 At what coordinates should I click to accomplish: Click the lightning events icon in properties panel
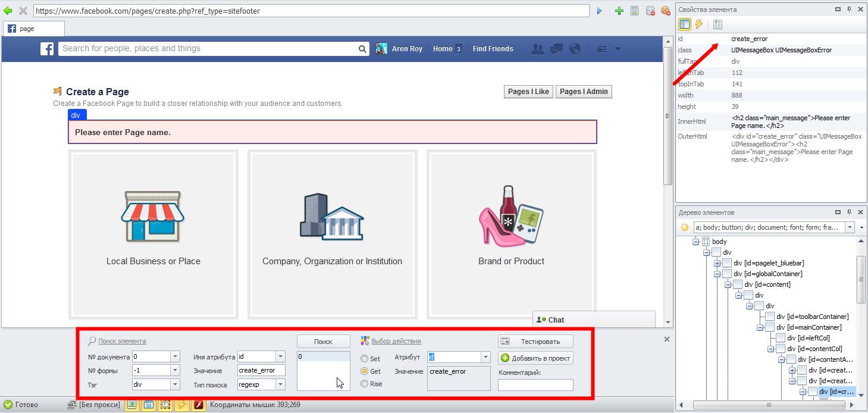tap(699, 24)
